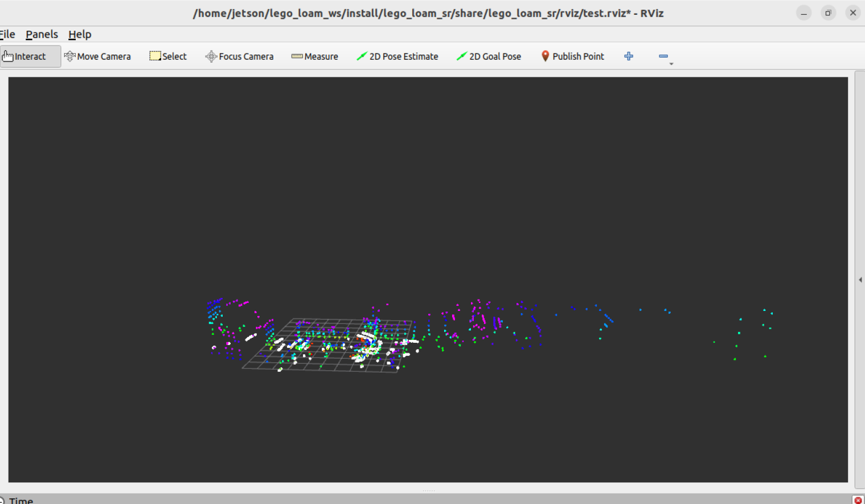865x504 pixels.
Task: Maximize the RViz window
Action: tap(828, 13)
